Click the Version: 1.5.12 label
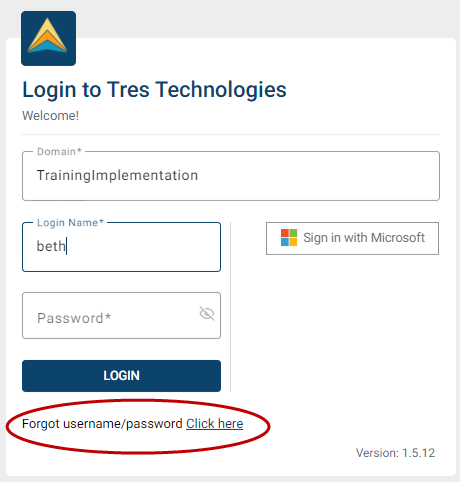This screenshot has width=460, height=482. (395, 453)
